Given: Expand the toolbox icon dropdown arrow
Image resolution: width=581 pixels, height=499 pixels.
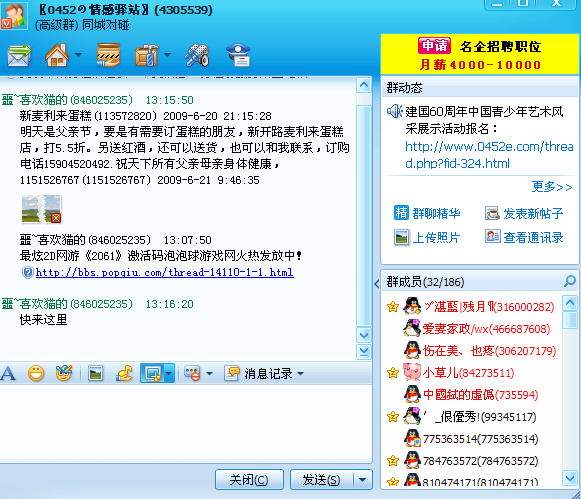Looking at the screenshot, I should pyautogui.click(x=167, y=55).
